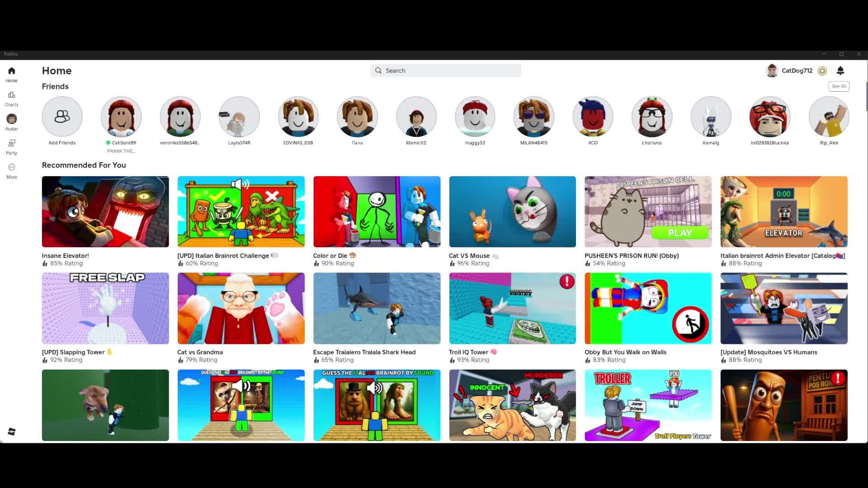This screenshot has height=488, width=868.
Task: Click the CatDog712 username
Action: [x=797, y=70]
